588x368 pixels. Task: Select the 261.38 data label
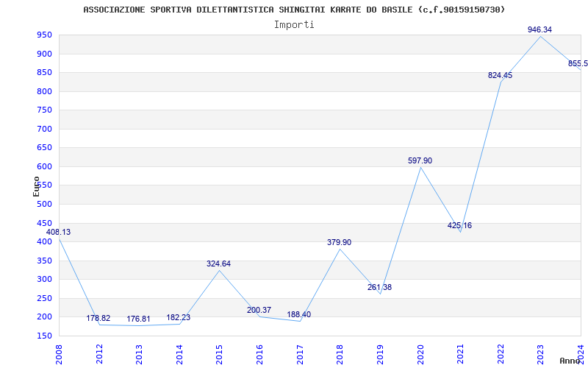(379, 287)
